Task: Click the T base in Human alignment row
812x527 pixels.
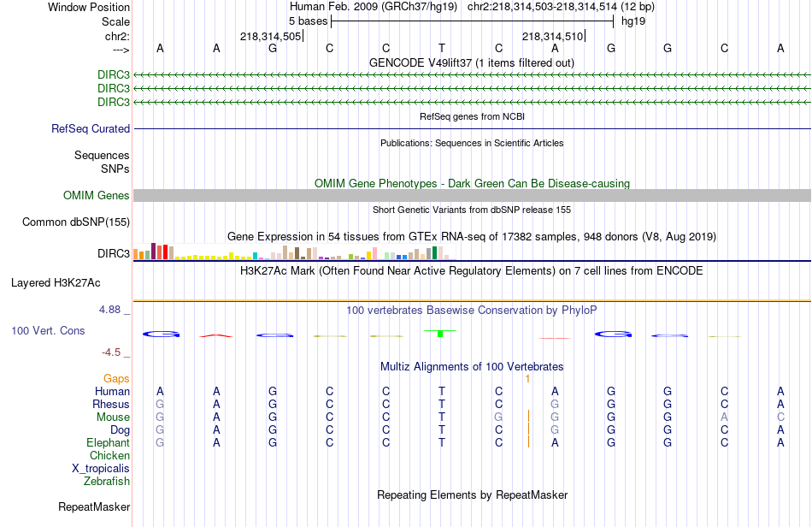Action: click(x=442, y=391)
